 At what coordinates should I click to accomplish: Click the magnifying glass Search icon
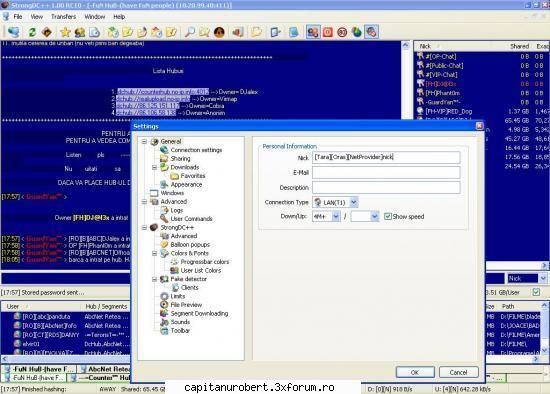(x=190, y=32)
